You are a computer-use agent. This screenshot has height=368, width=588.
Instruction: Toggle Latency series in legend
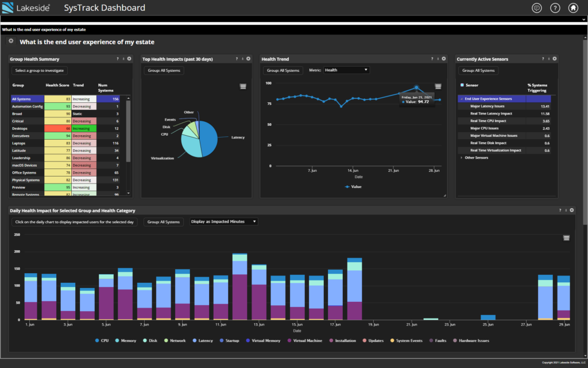coord(203,340)
